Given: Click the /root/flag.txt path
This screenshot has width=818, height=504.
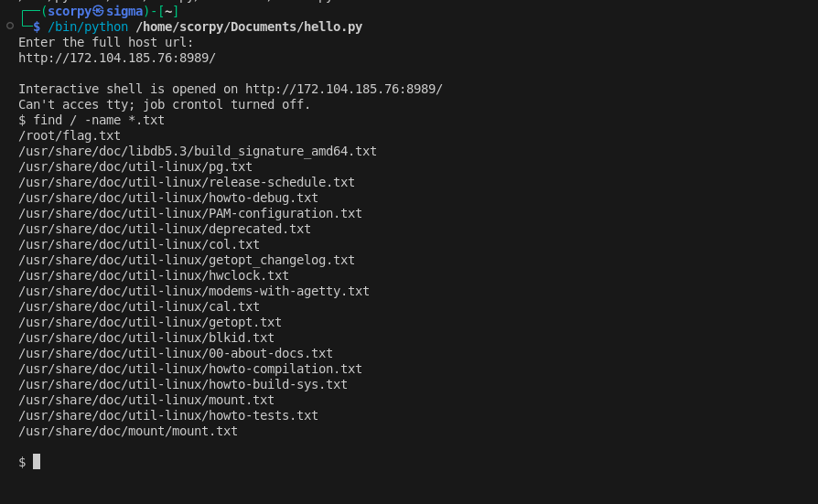Looking at the screenshot, I should click(70, 135).
